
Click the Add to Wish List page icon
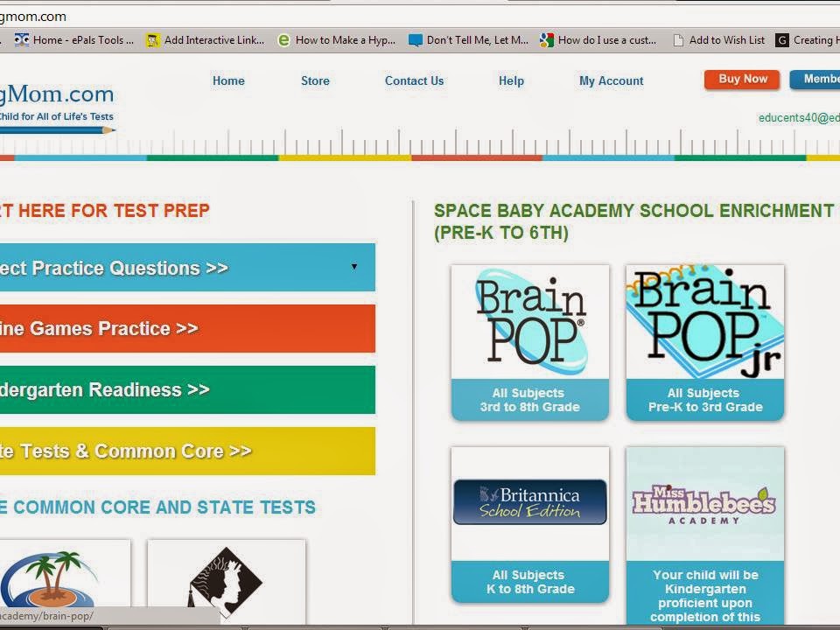pyautogui.click(x=678, y=40)
